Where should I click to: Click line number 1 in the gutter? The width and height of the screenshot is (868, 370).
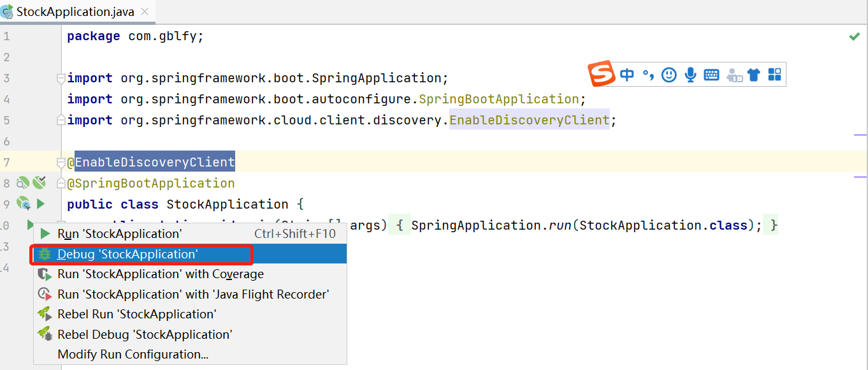[x=6, y=36]
